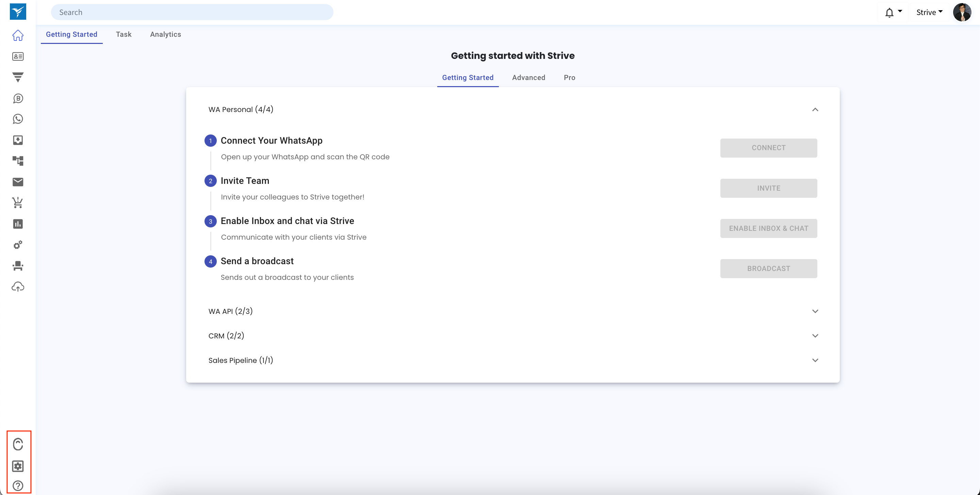Click the home/dashboard icon in sidebar
This screenshot has height=495, width=980.
18,35
